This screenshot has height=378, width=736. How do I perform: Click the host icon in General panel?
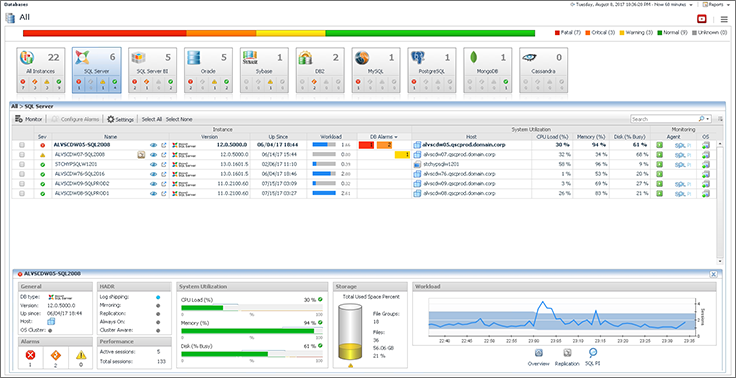coord(51,322)
